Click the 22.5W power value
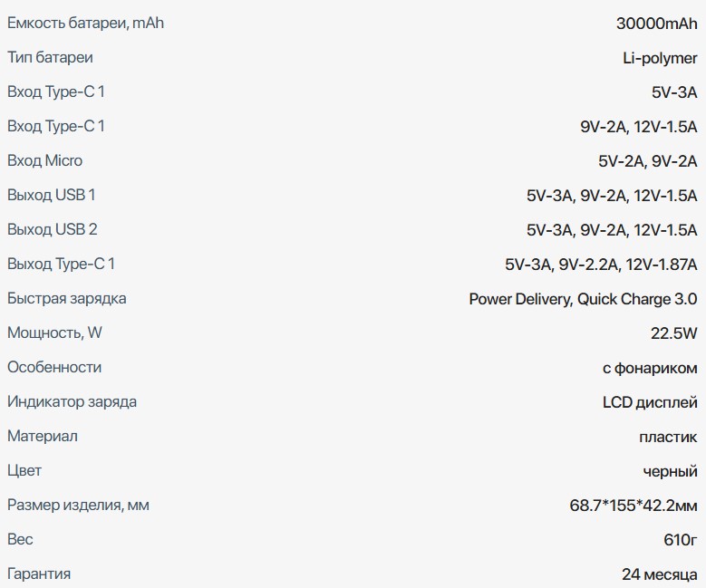 [x=673, y=333]
